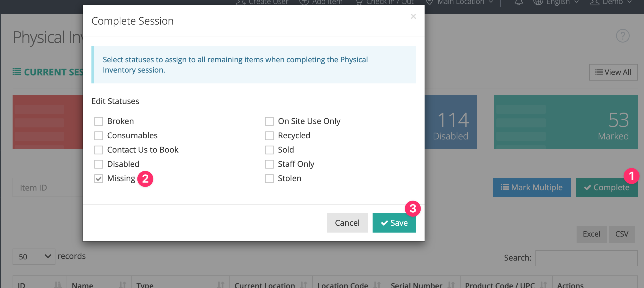
Task: Click the Cancel button
Action: (x=347, y=223)
